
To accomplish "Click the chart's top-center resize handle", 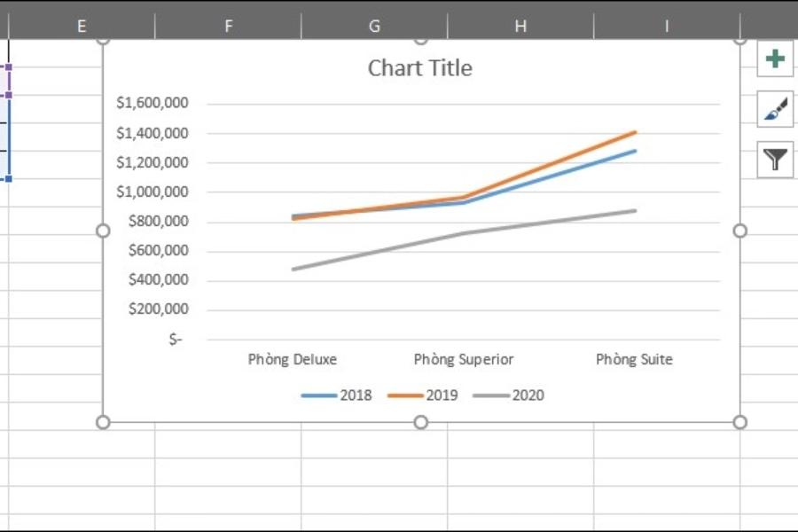I will pos(421,37).
